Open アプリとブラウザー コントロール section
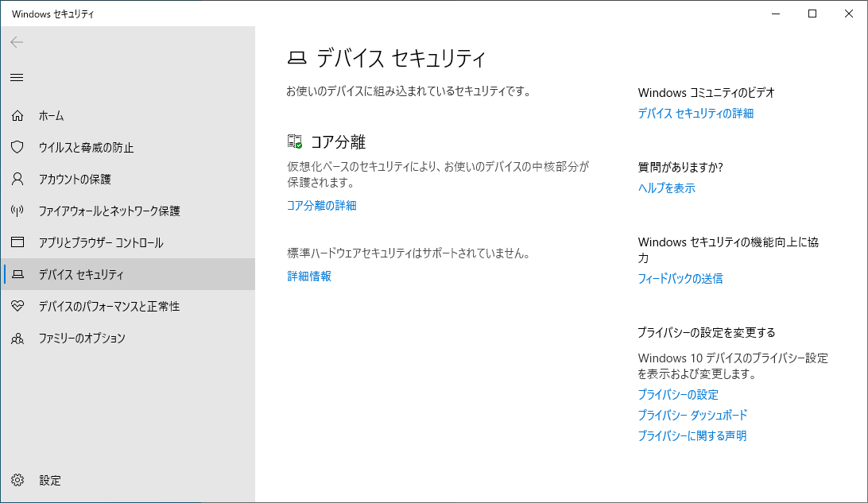Screen dimensions: 868x503 (x=128, y=242)
